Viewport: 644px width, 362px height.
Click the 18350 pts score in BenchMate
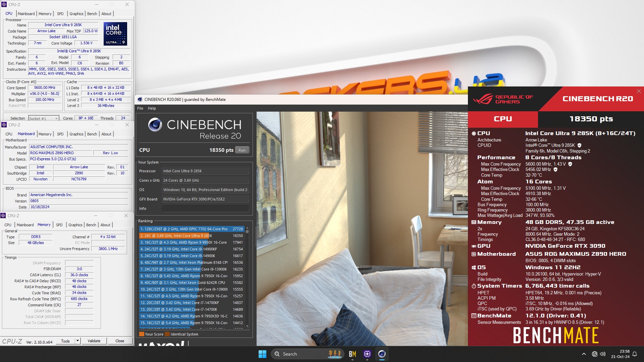(x=591, y=119)
